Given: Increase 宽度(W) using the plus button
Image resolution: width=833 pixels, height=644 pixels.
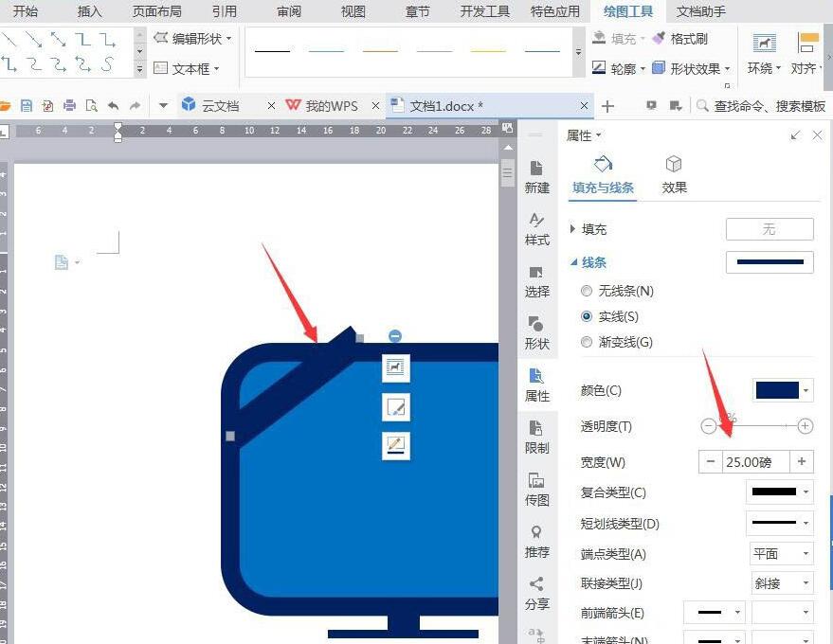Looking at the screenshot, I should pos(801,461).
